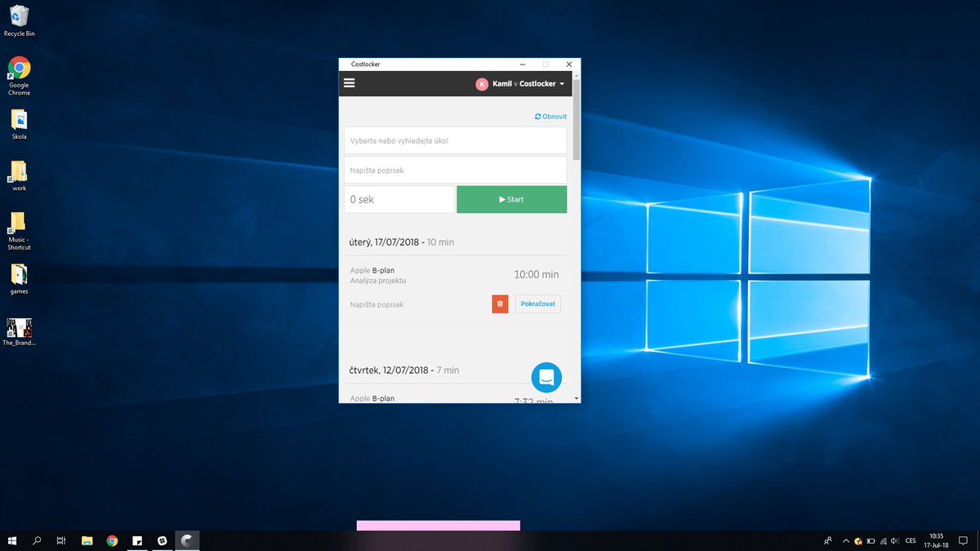Click the Vyberte nebo vyhledejte úkol field
The image size is (980, 551).
point(455,140)
